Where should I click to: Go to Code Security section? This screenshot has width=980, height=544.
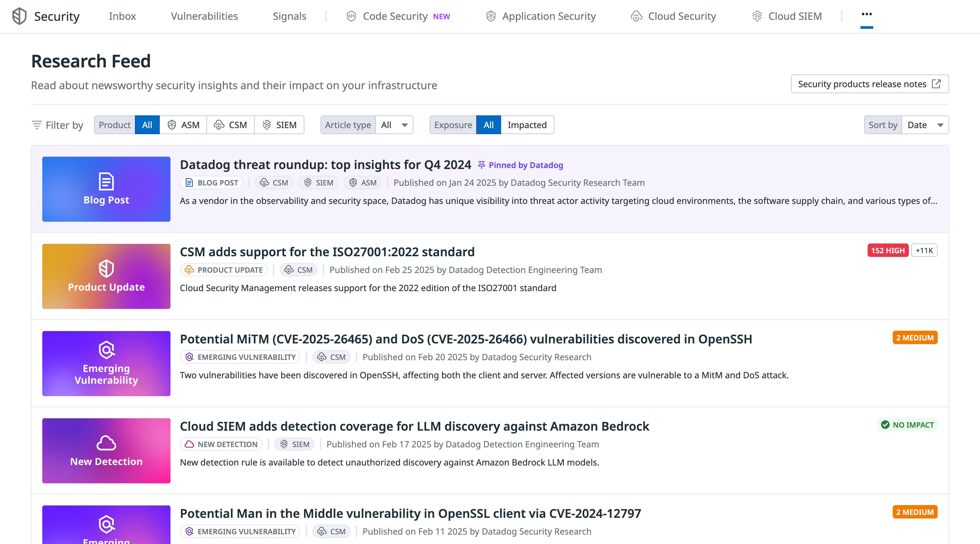(x=398, y=16)
